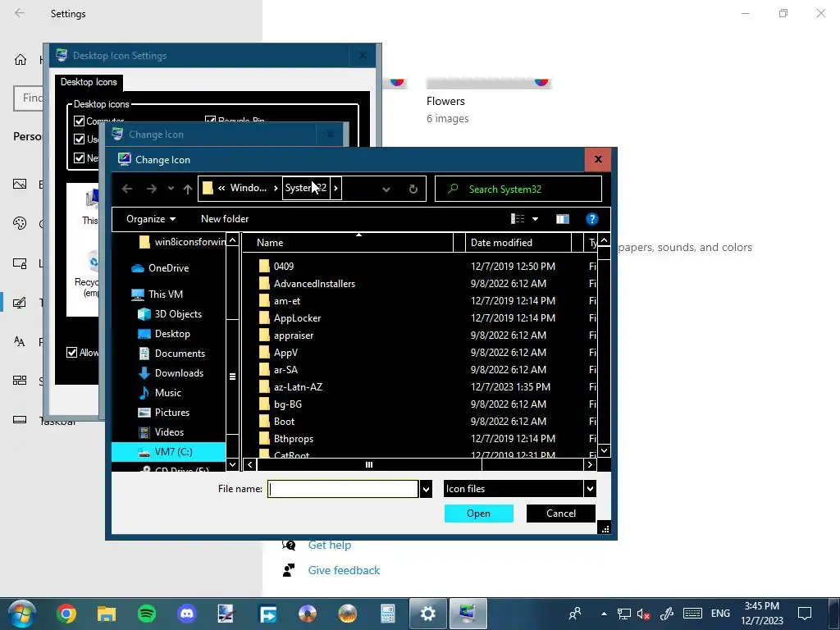
Task: Select the VM7 (C:) drive
Action: click(168, 452)
